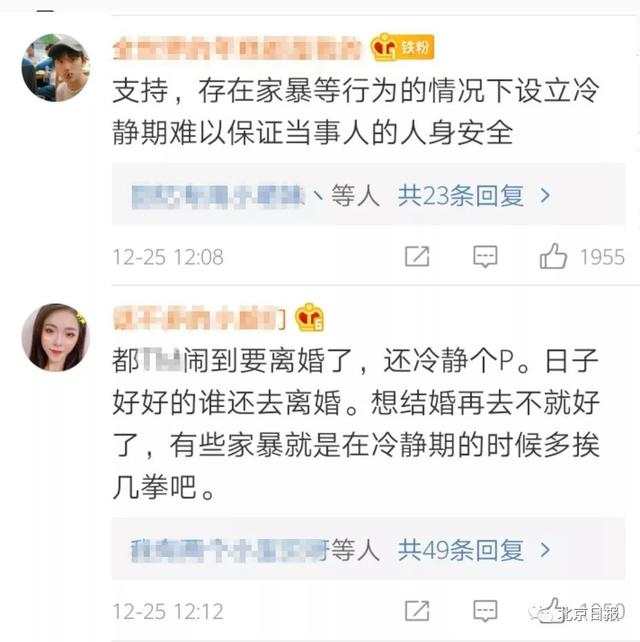This screenshot has height=642, width=640.
Task: Open the first commenter's blurred username
Action: [x=237, y=48]
